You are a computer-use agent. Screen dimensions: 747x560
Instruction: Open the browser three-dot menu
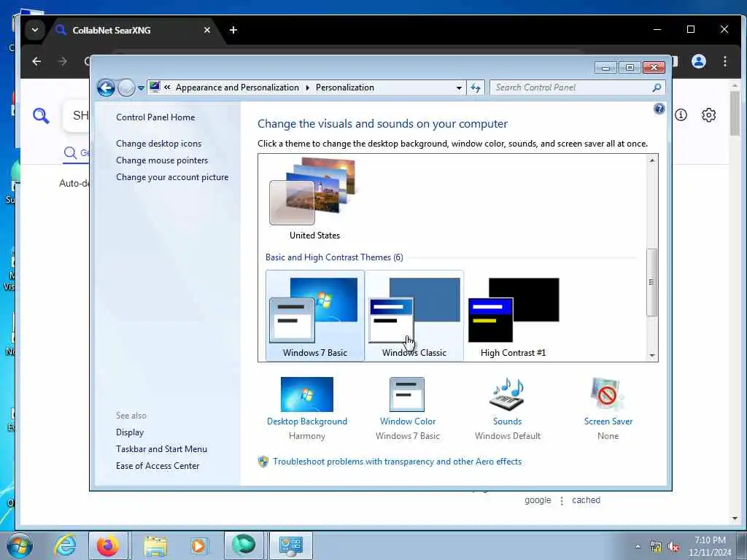pyautogui.click(x=724, y=61)
